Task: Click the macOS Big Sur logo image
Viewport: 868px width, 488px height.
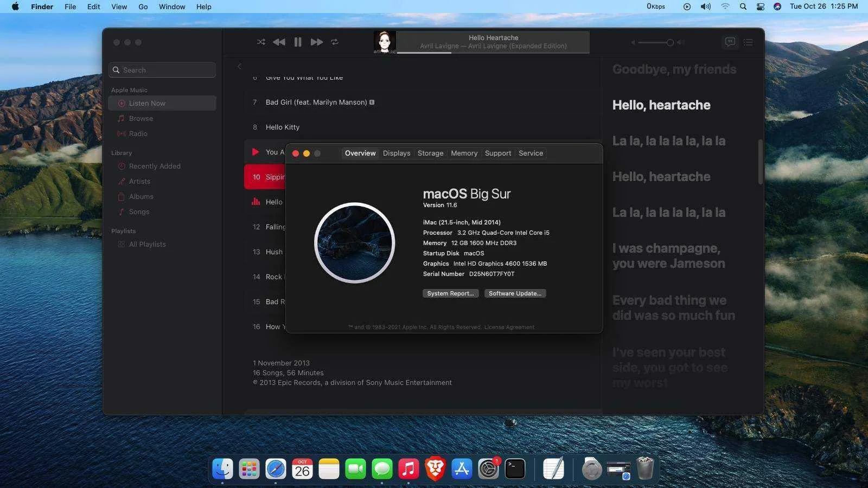Action: click(355, 243)
